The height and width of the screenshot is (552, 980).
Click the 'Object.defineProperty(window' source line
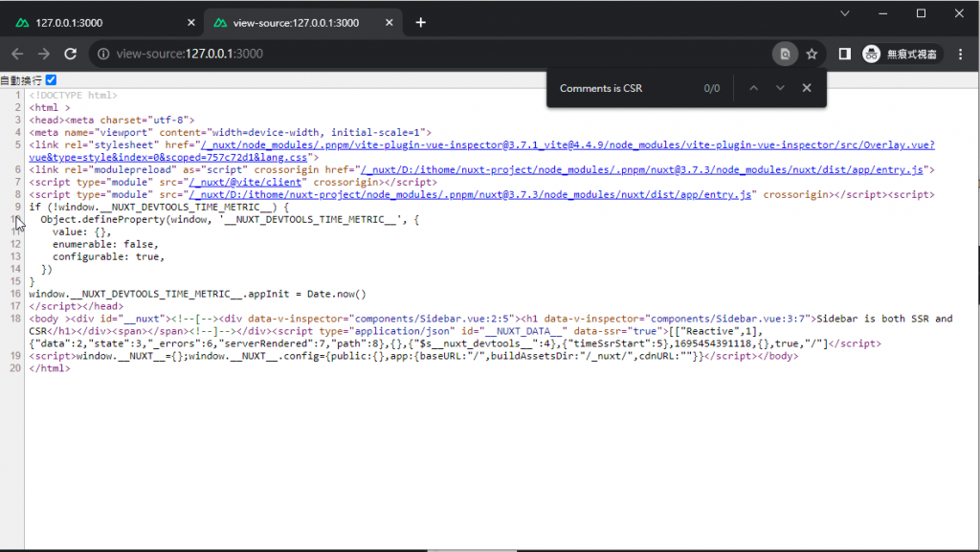(230, 219)
